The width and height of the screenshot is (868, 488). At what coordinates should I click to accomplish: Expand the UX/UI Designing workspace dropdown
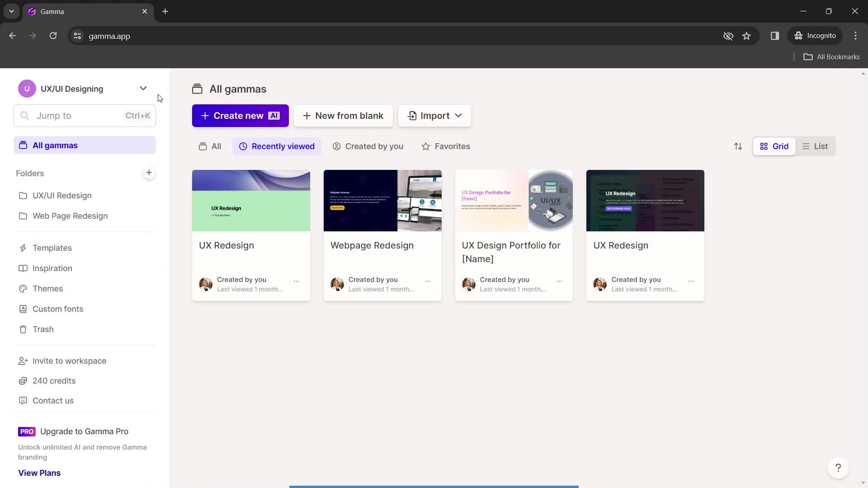pos(143,89)
